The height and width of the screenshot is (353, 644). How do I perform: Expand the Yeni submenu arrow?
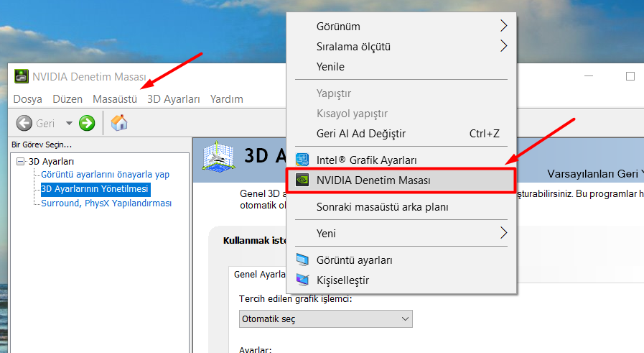pos(503,233)
